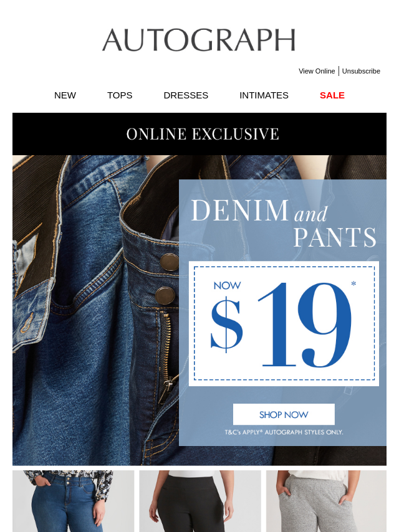Open the grey sweatpants product thumbnail
The width and height of the screenshot is (399, 532).
point(326,501)
